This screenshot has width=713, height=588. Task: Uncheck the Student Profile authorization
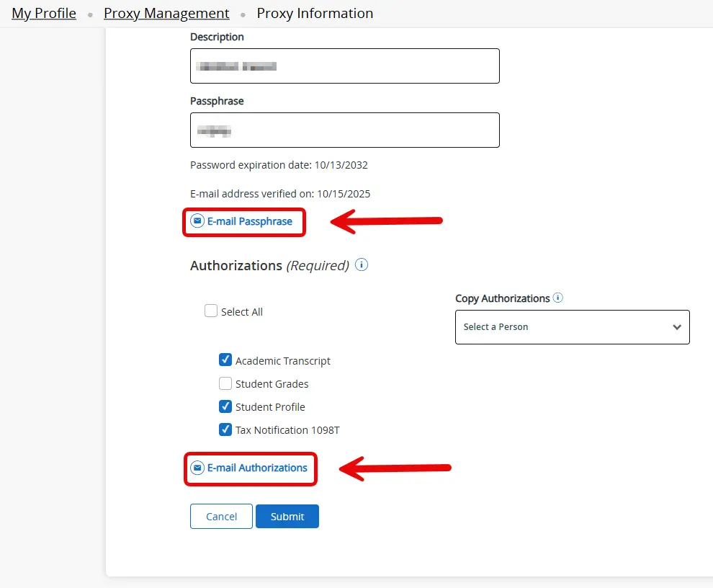point(225,406)
